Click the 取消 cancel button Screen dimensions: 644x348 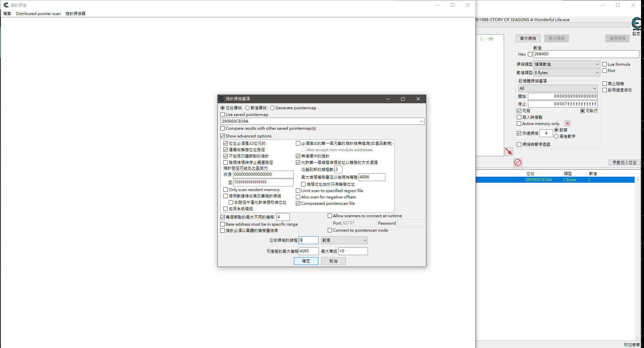pyautogui.click(x=333, y=261)
